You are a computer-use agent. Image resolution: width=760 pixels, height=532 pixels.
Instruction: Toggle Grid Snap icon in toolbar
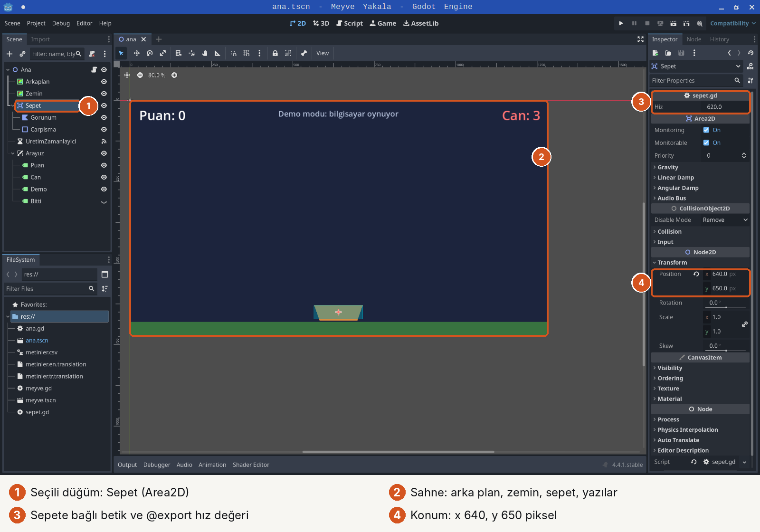coord(246,53)
